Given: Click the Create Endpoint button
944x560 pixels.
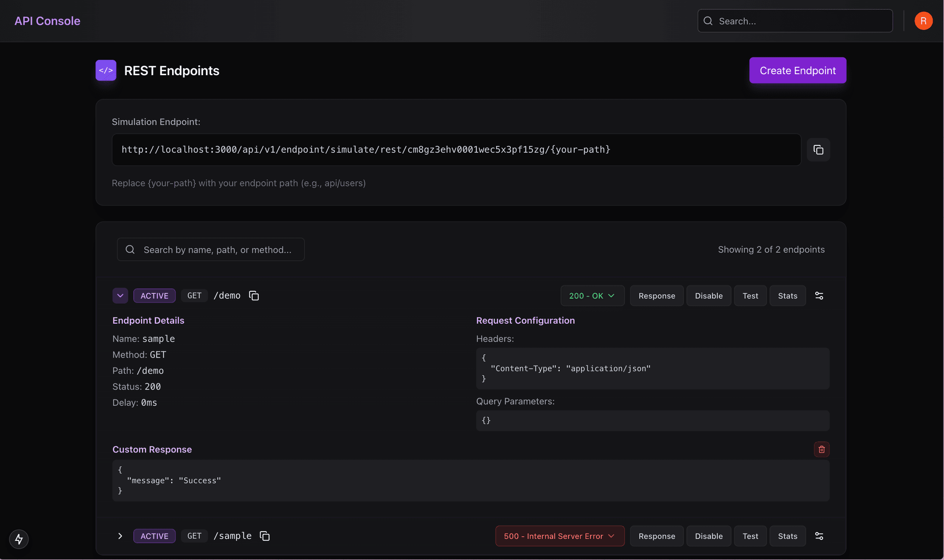Looking at the screenshot, I should tap(797, 70).
